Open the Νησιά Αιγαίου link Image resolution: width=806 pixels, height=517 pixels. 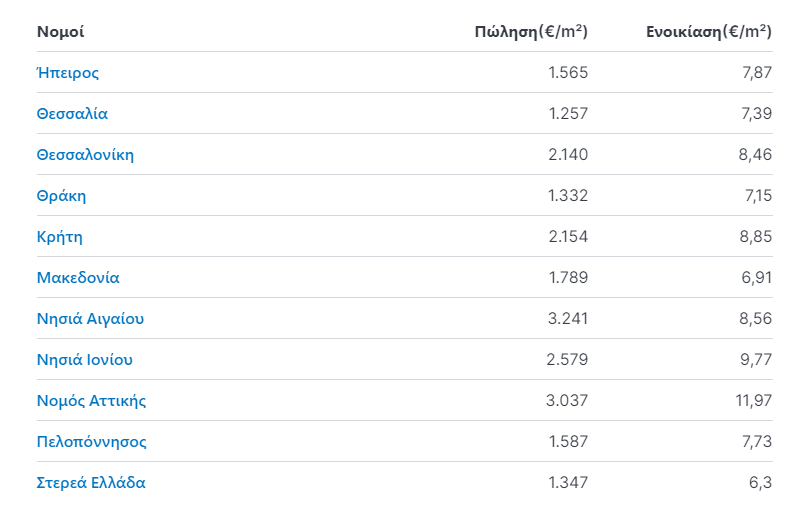tap(90, 319)
